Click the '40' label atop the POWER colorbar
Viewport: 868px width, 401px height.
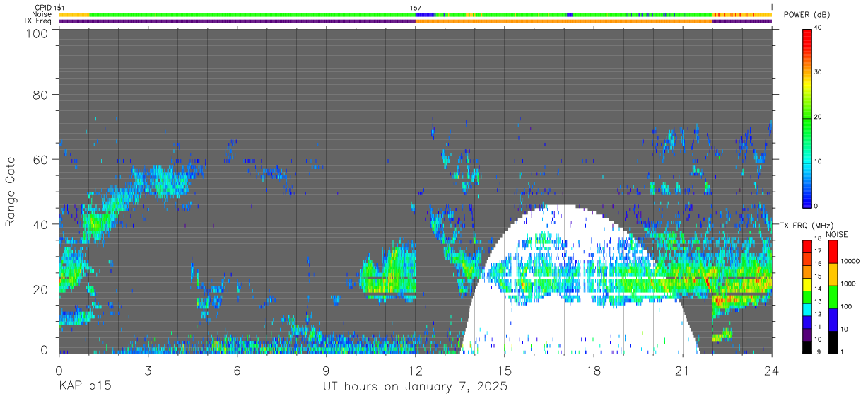tap(818, 29)
